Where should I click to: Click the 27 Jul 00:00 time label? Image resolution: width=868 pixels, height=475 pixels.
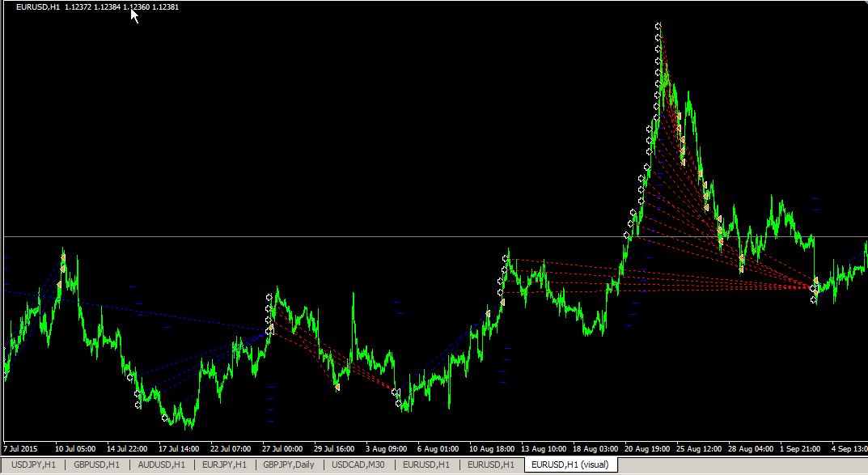[282, 449]
